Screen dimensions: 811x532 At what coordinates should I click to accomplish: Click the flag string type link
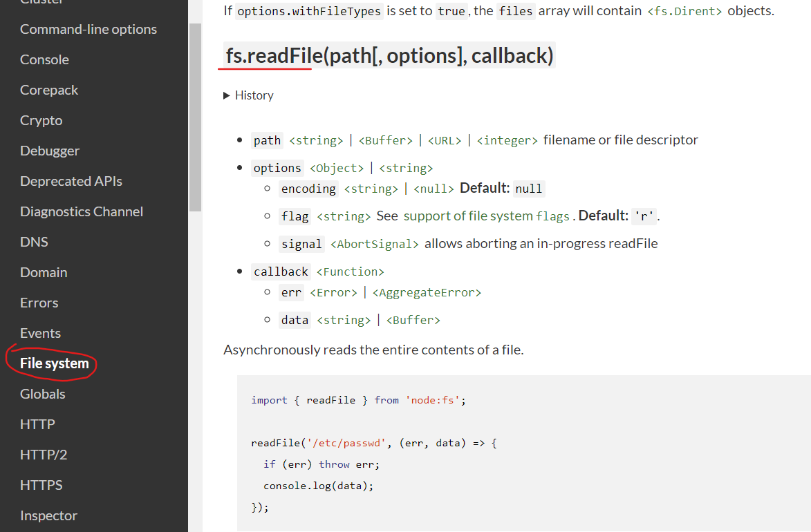344,217
